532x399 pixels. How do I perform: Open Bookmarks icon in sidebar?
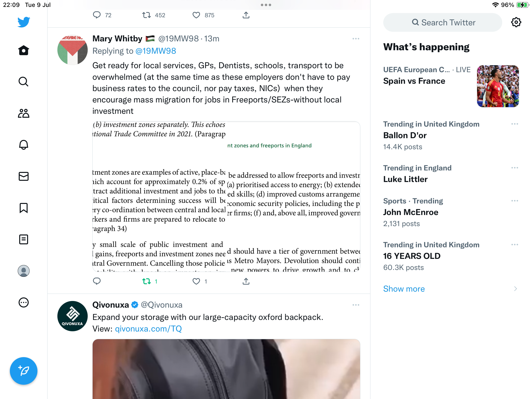pos(24,208)
